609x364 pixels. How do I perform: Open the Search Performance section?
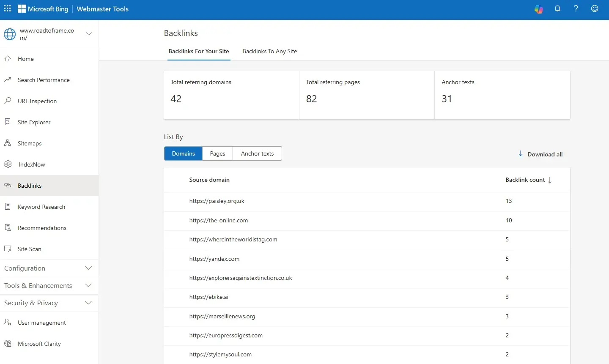44,79
